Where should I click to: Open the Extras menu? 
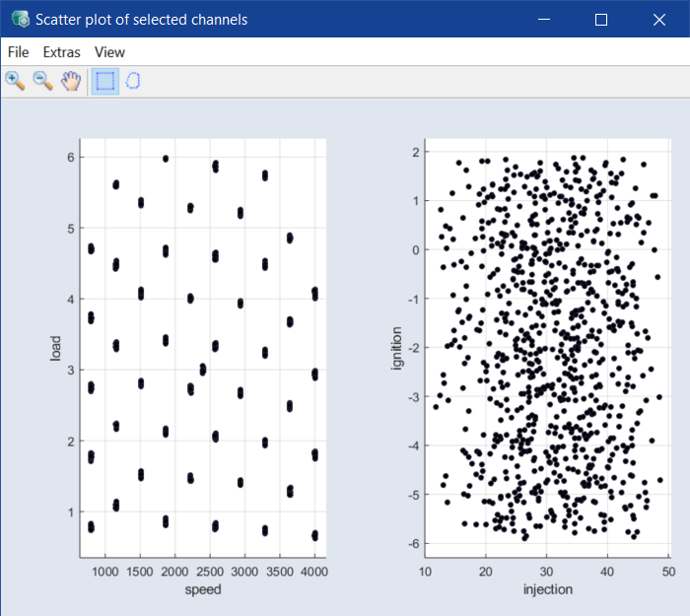pyautogui.click(x=61, y=52)
